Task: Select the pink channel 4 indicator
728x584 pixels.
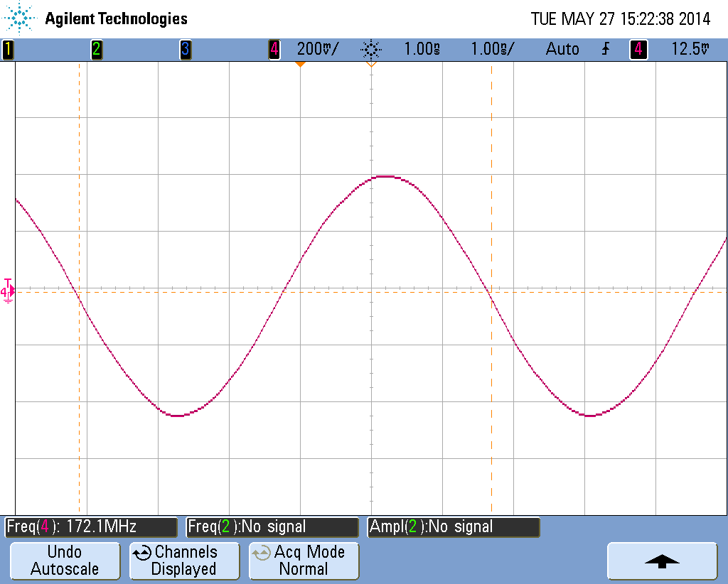Action: (x=274, y=50)
